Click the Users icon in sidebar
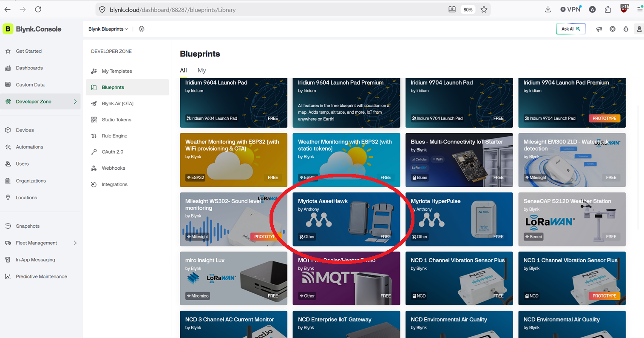644x338 pixels. pyautogui.click(x=8, y=163)
